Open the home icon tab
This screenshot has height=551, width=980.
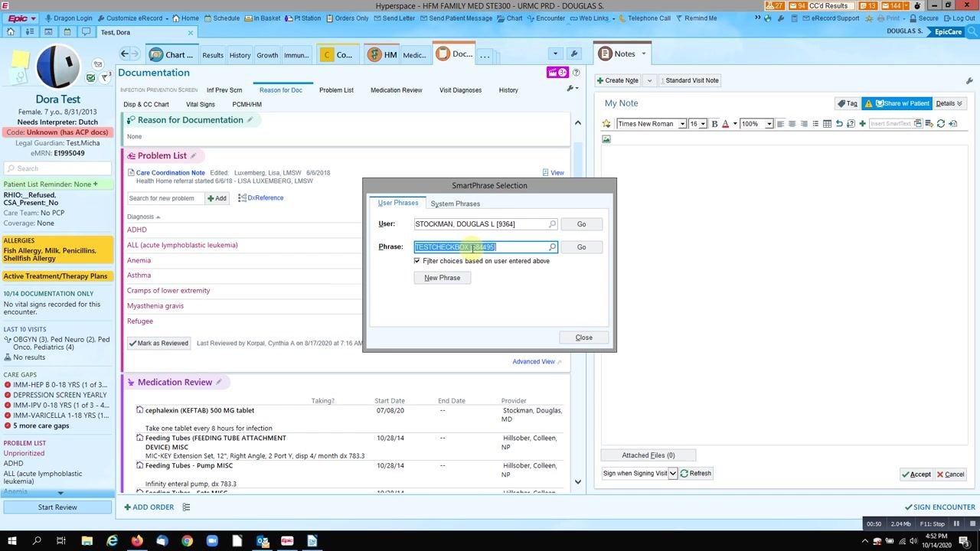[11, 32]
